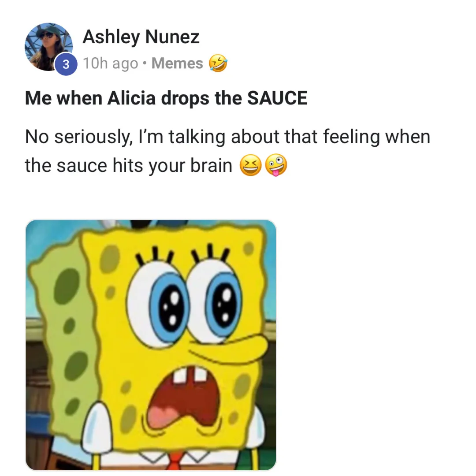Open the Memes category
Image resolution: width=476 pixels, height=476 pixels.
coord(177,63)
